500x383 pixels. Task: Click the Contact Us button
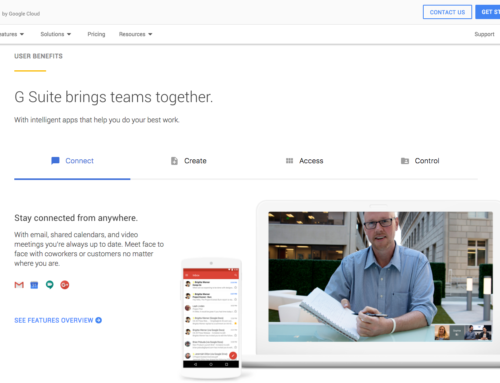pos(447,12)
